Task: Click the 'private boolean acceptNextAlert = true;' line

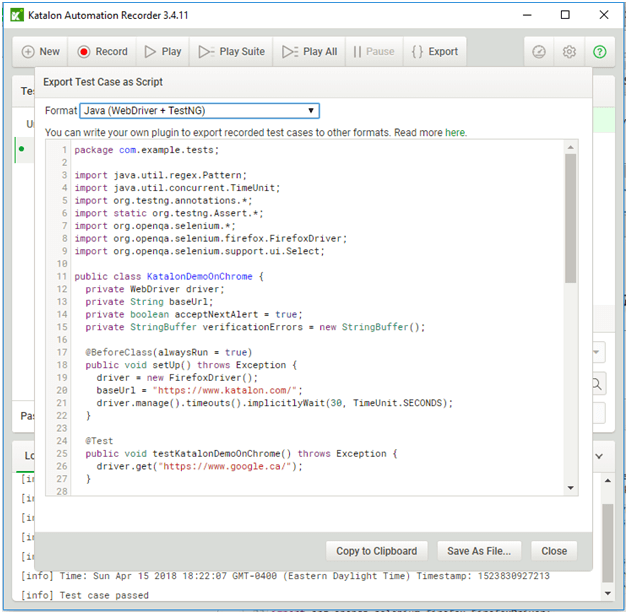Action: tap(194, 314)
